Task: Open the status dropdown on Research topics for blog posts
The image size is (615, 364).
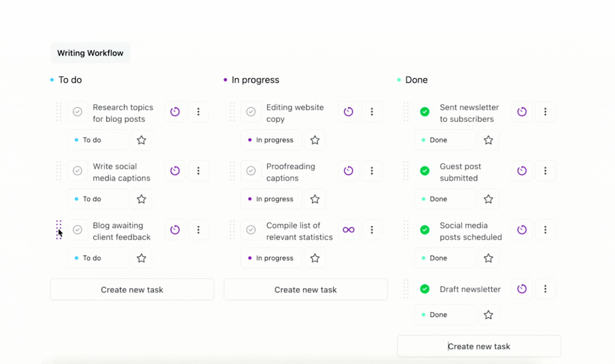Action: coord(97,140)
